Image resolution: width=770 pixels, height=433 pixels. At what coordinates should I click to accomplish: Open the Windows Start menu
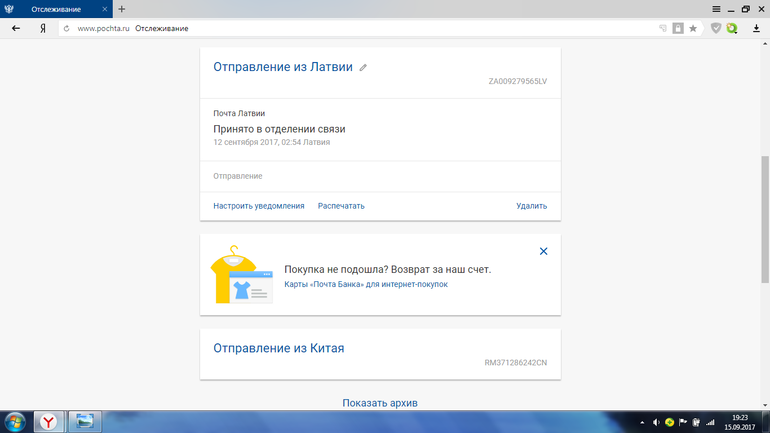tap(15, 421)
